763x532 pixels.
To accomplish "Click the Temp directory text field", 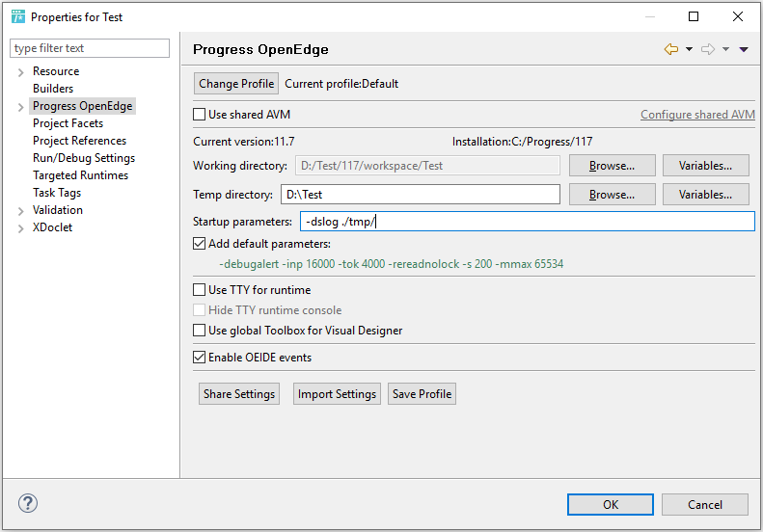I will point(421,195).
